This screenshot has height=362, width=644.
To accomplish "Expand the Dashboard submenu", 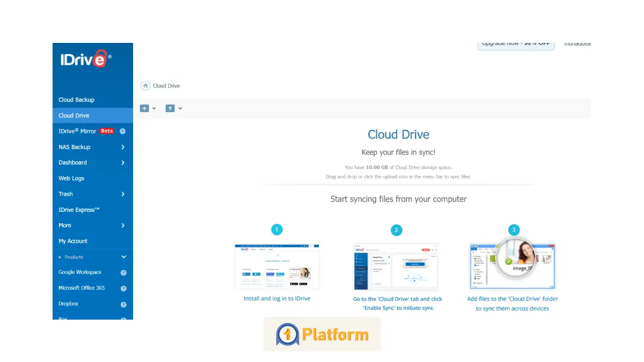I will point(122,162).
